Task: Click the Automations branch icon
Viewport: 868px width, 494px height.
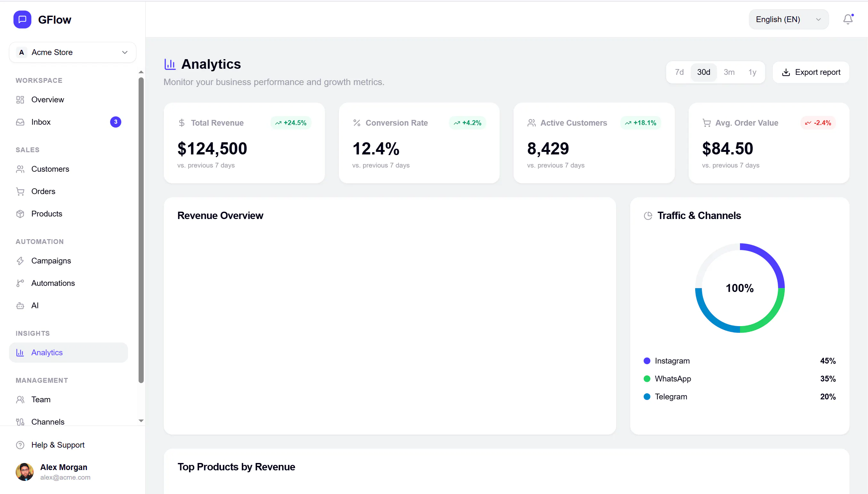Action: click(20, 283)
